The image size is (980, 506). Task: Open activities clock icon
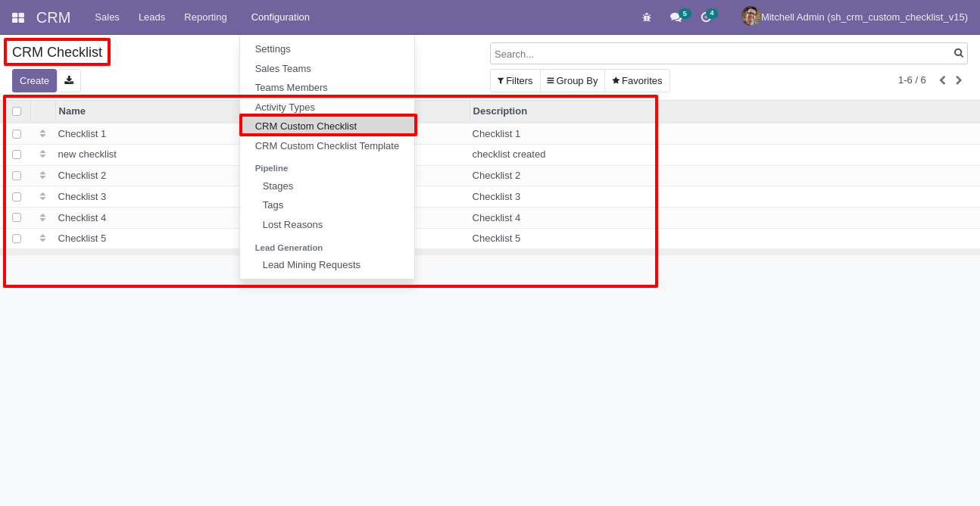pos(706,17)
